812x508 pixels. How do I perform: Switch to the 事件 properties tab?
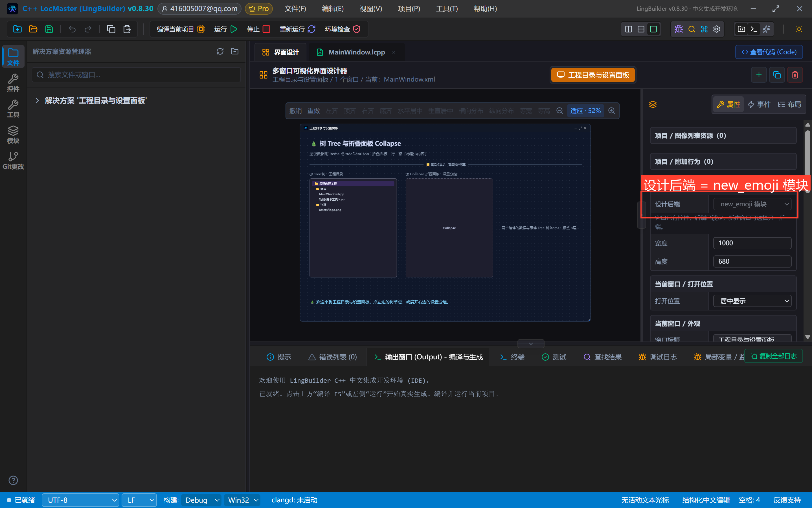(x=759, y=104)
